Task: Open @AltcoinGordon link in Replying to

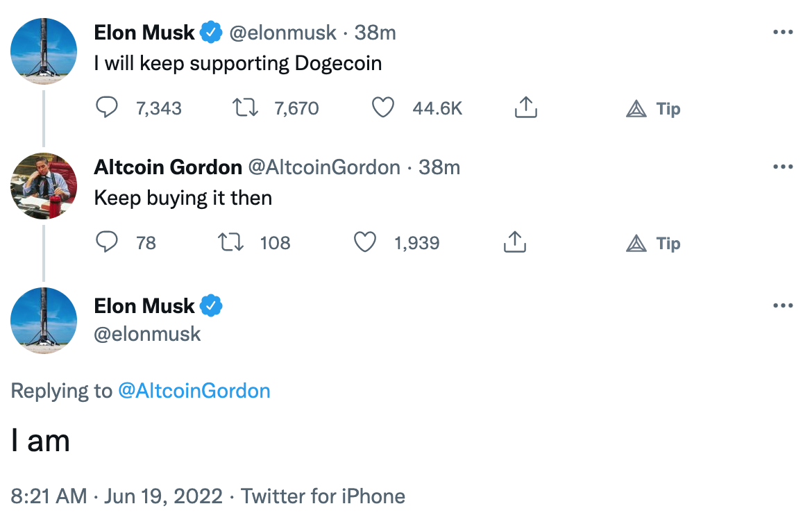Action: 194,391
